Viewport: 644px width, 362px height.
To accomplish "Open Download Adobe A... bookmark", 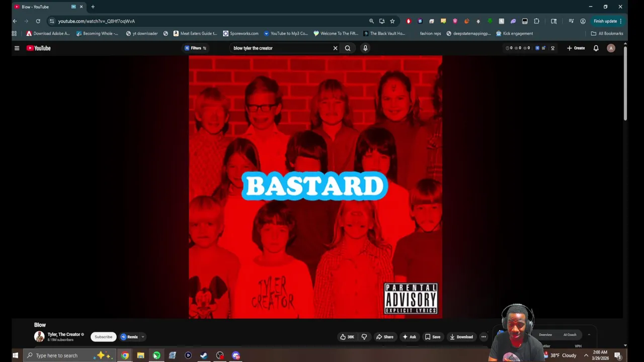I will [48, 34].
